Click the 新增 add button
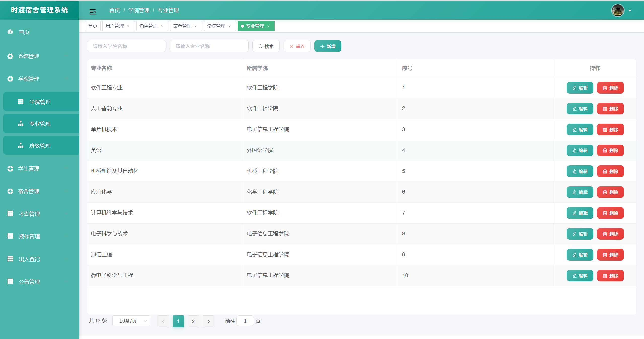 tap(328, 46)
